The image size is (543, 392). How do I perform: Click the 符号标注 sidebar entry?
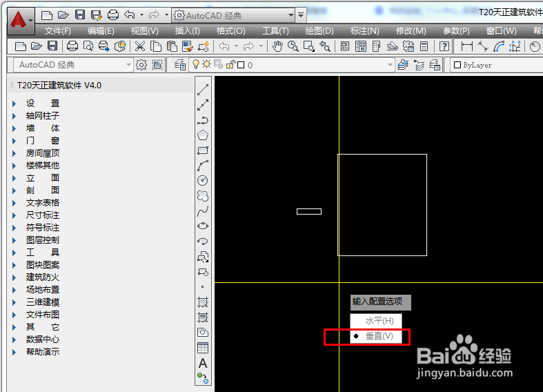tap(43, 228)
